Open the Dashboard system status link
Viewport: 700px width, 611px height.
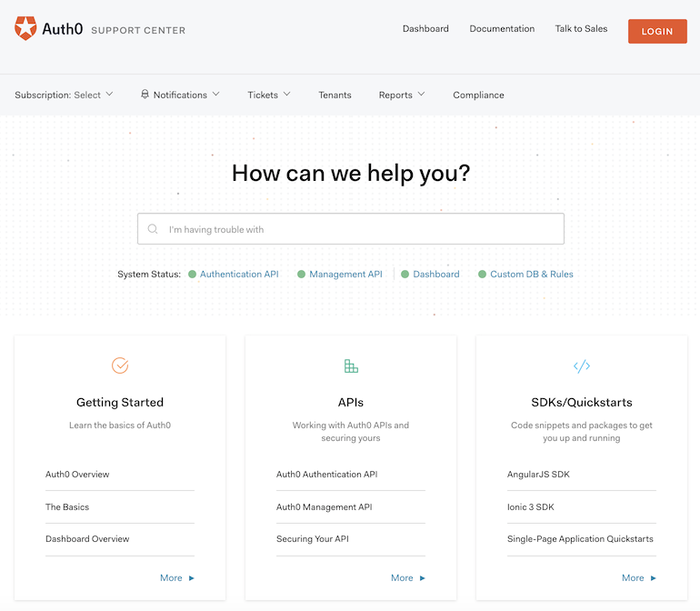(435, 275)
